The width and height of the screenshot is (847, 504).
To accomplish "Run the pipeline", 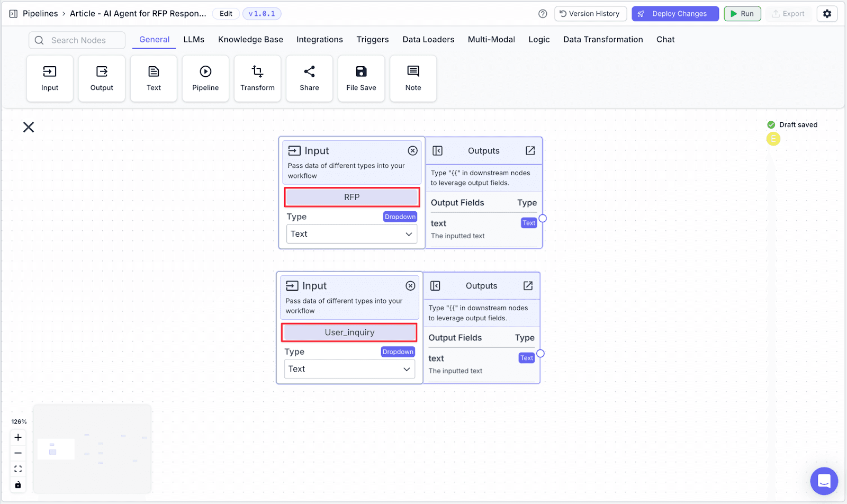I will pyautogui.click(x=742, y=14).
